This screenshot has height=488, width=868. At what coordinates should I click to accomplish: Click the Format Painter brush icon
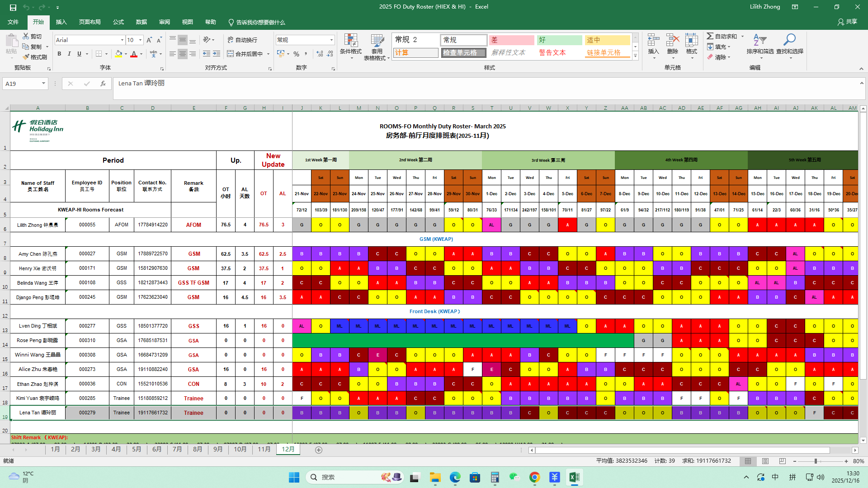coord(26,57)
